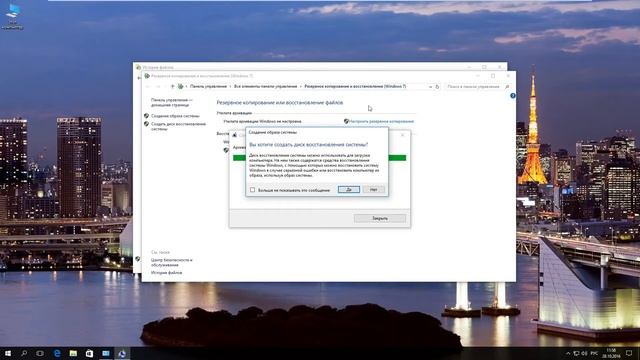The height and width of the screenshot is (360, 640).
Task: Click 'Резервное копирование и восстановление' breadcrumb
Action: point(355,87)
